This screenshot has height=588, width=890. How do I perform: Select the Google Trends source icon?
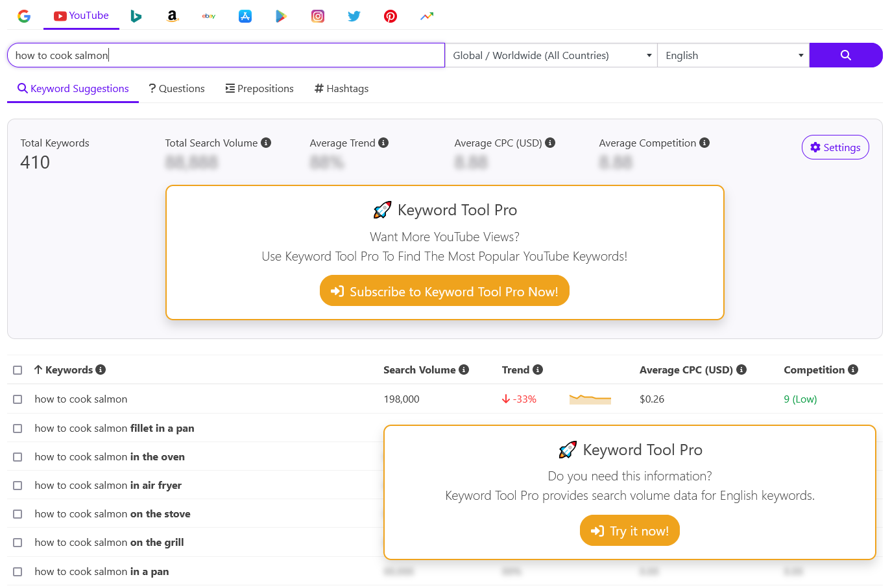427,16
